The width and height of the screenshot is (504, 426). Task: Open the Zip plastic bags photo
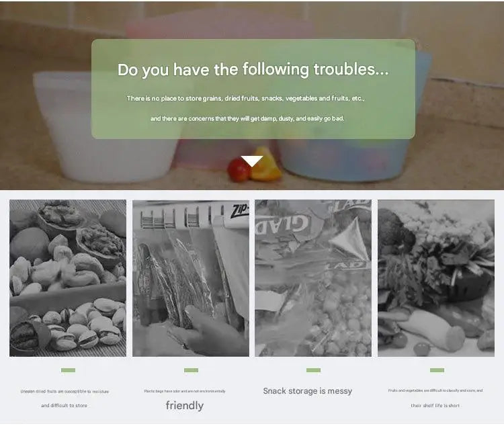(x=191, y=278)
